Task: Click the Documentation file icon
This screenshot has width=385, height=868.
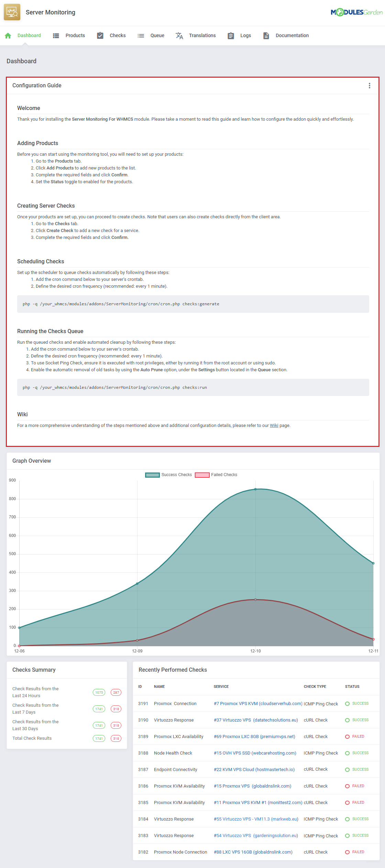Action: click(266, 35)
